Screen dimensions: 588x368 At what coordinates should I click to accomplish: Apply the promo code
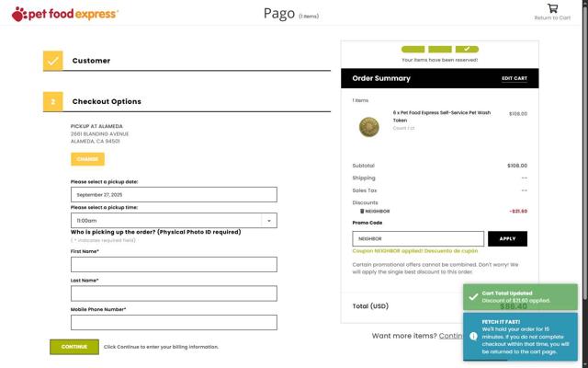[507, 239]
